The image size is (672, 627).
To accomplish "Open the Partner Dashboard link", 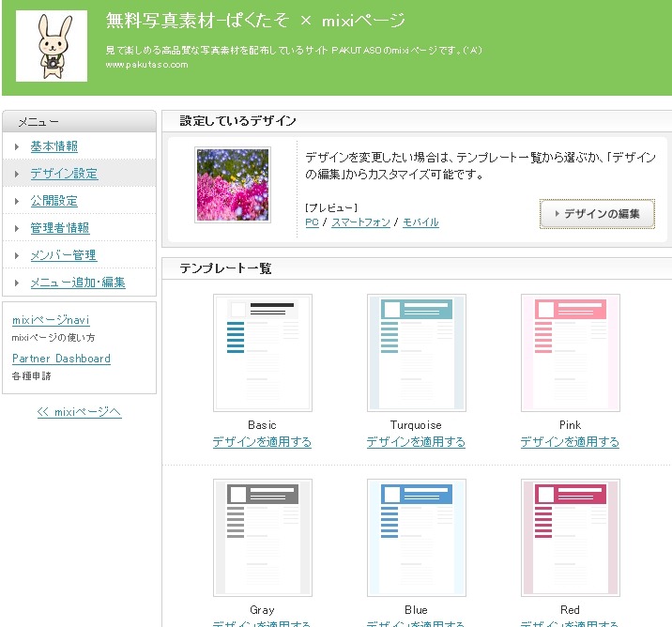I will tap(61, 359).
